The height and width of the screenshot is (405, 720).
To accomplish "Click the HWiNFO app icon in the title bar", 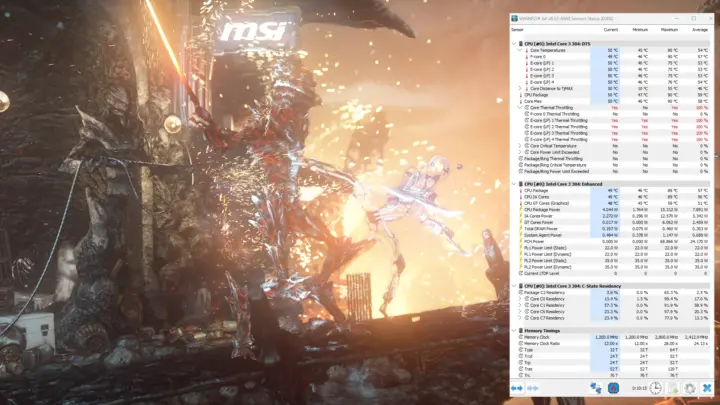I will [515, 19].
